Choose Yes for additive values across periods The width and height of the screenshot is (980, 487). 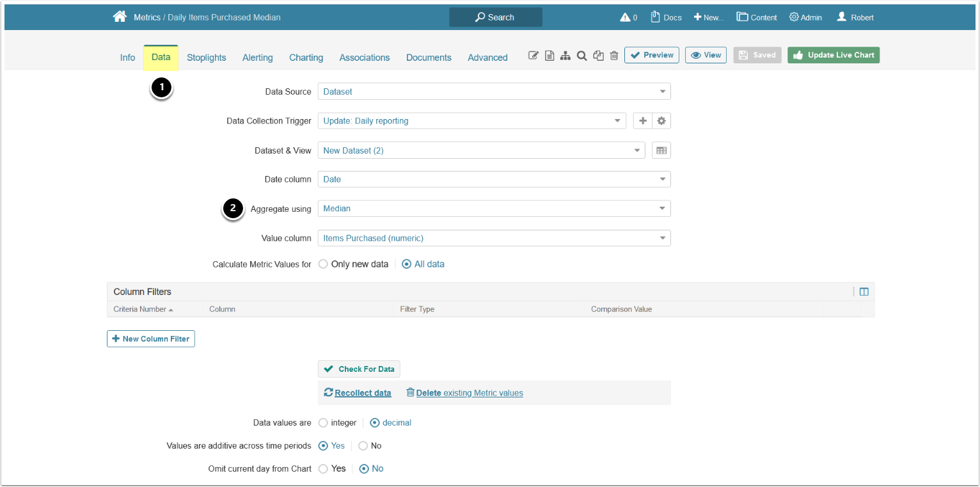pyautogui.click(x=323, y=446)
